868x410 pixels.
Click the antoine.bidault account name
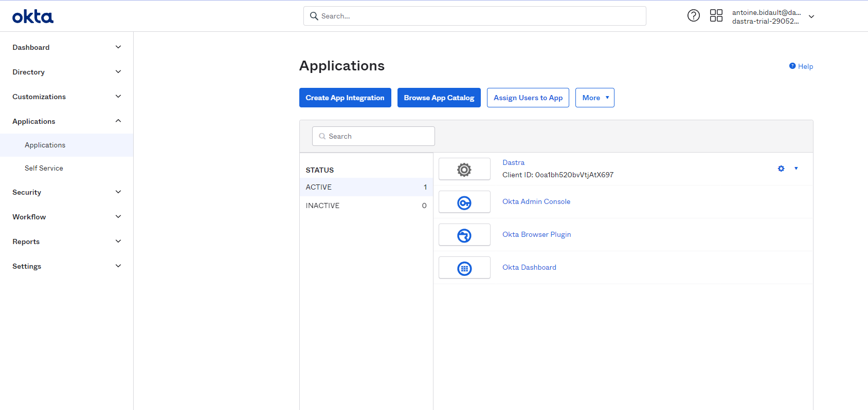tap(766, 12)
